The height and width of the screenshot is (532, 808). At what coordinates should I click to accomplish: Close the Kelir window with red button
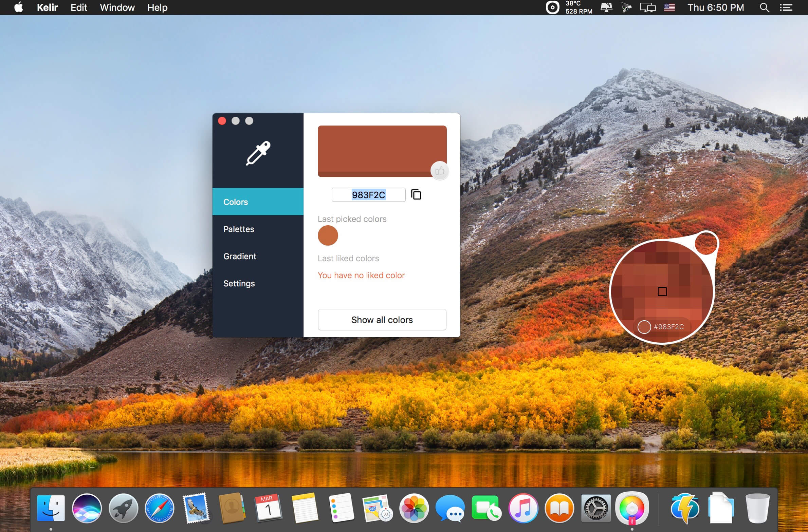click(x=222, y=121)
